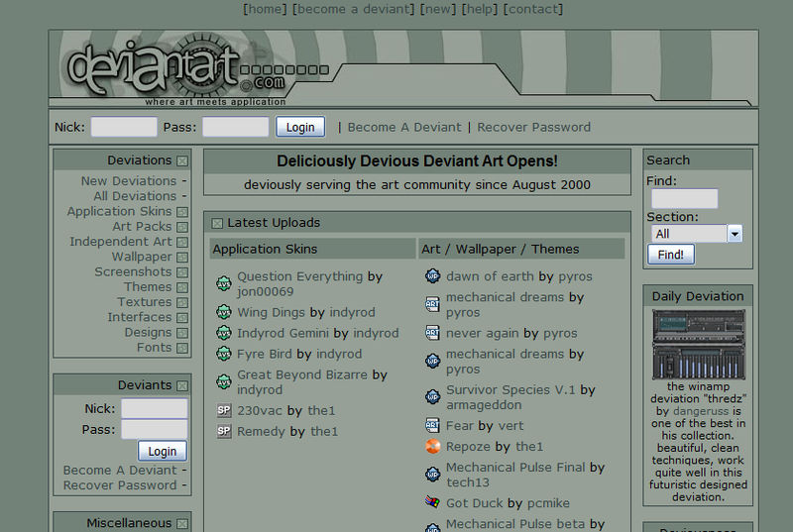
Task: Open the Survivor Species V.1 link
Action: (x=510, y=389)
